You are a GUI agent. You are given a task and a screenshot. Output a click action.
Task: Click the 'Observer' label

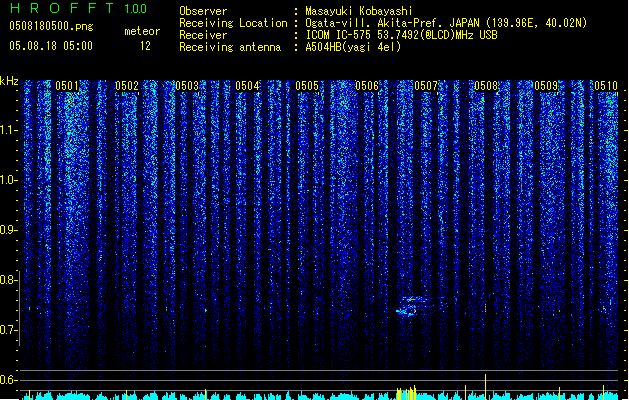click(x=203, y=11)
